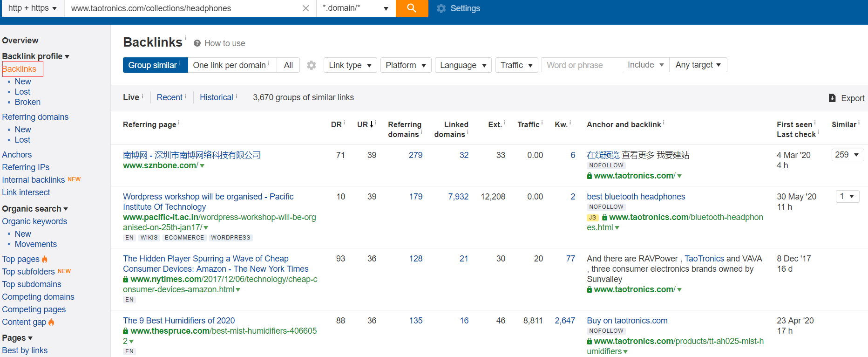Switch to the Historical tab
Screen dimensions: 868x357
click(x=217, y=97)
